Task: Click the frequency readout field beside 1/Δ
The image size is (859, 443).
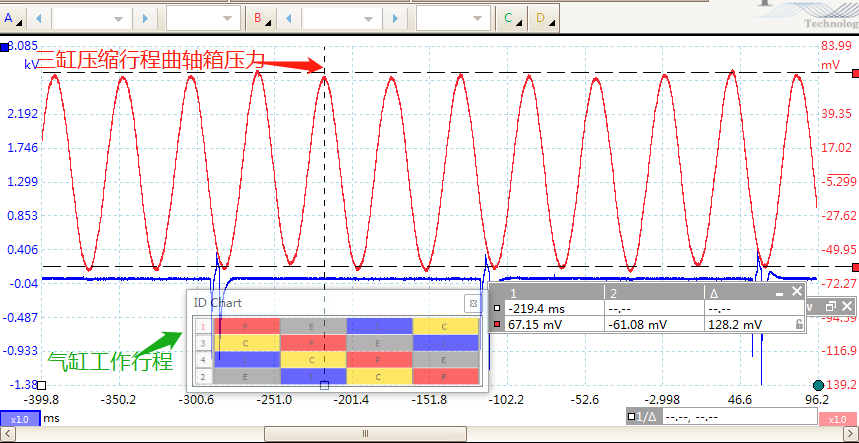Action: 740,417
